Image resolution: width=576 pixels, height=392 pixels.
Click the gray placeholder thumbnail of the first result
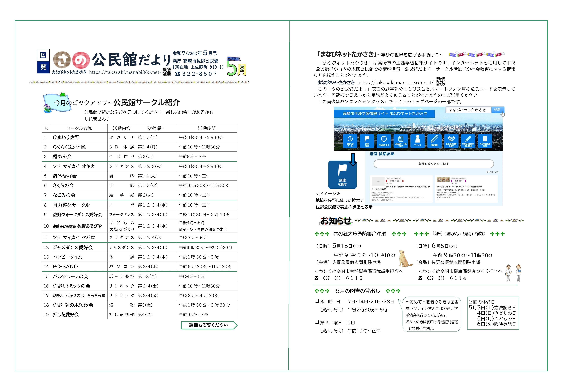tap(378, 181)
